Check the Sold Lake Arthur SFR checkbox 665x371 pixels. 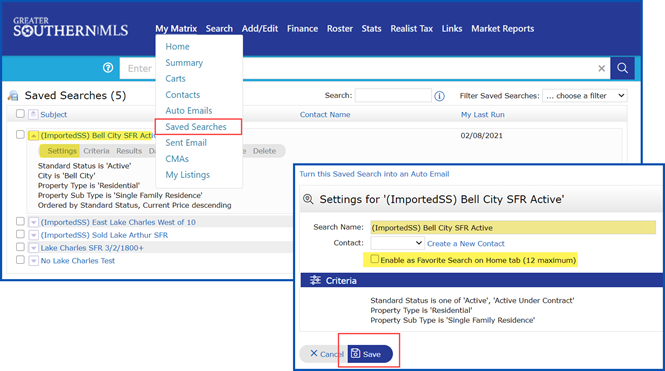pos(20,234)
